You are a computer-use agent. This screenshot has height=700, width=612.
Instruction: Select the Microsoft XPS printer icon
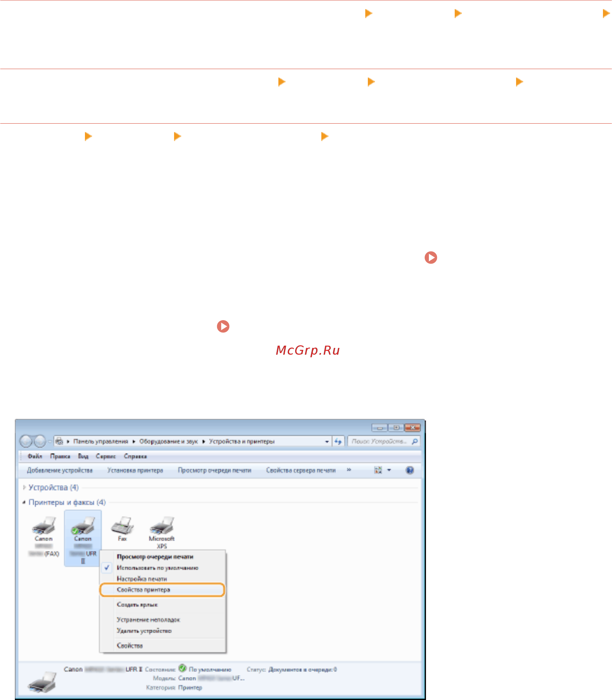(161, 525)
